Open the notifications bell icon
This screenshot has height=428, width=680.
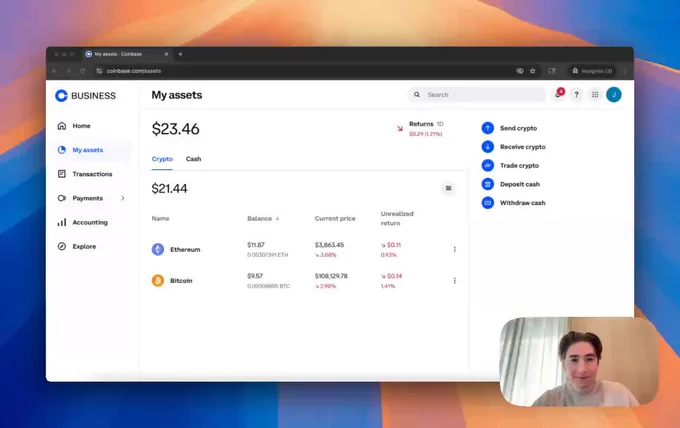coord(558,95)
